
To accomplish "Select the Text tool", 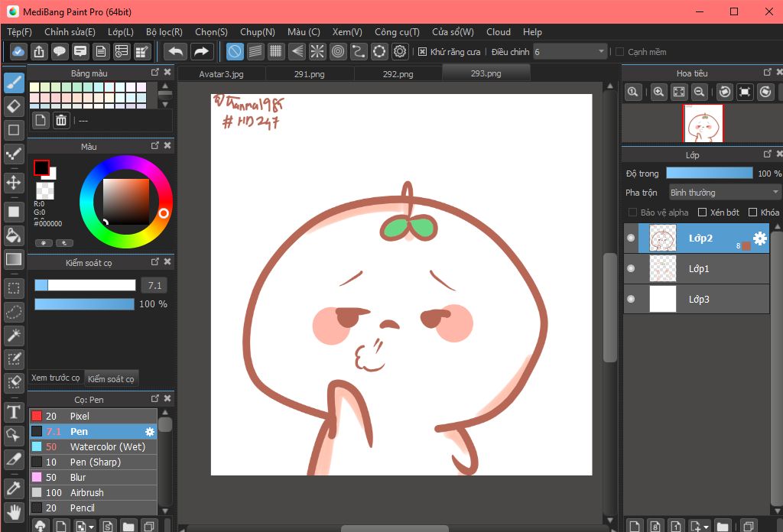I will pyautogui.click(x=14, y=412).
